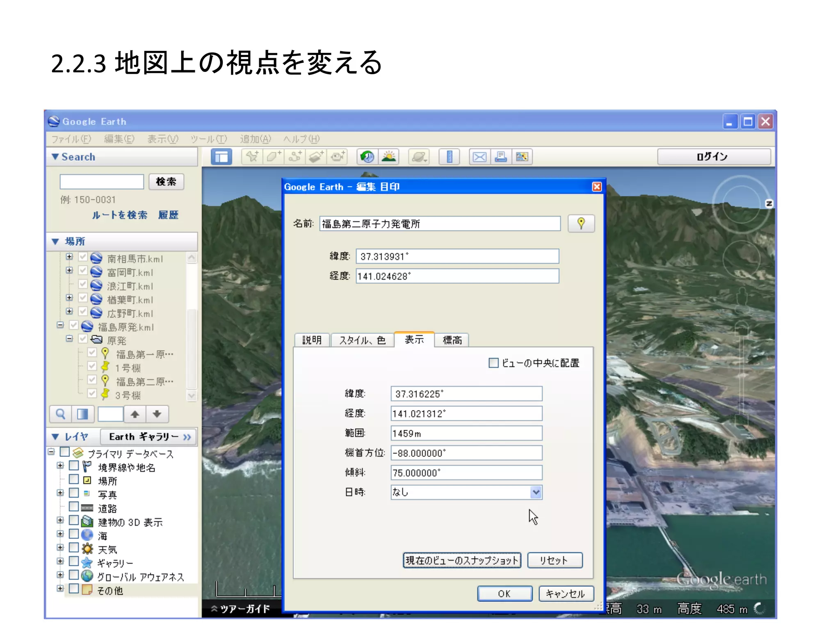Click the ルートを検索 link
The image size is (840, 630).
click(x=119, y=215)
